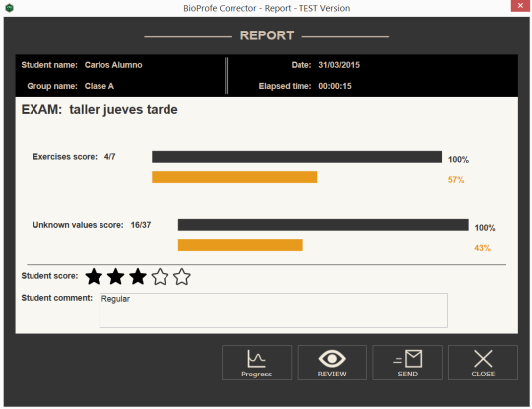Click the '100%' label beside exercises bar
Image resolution: width=532 pixels, height=409 pixels.
point(458,160)
